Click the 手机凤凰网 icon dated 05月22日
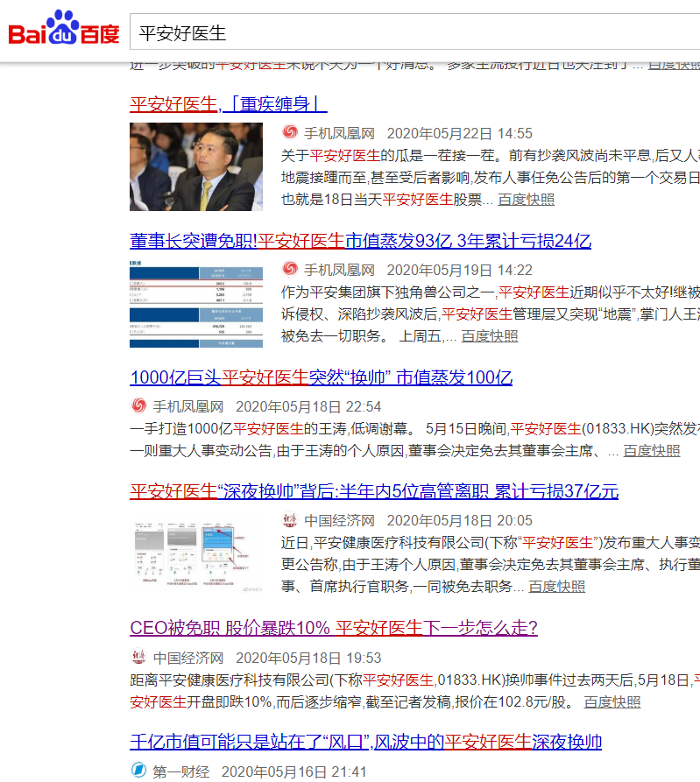 coord(290,133)
